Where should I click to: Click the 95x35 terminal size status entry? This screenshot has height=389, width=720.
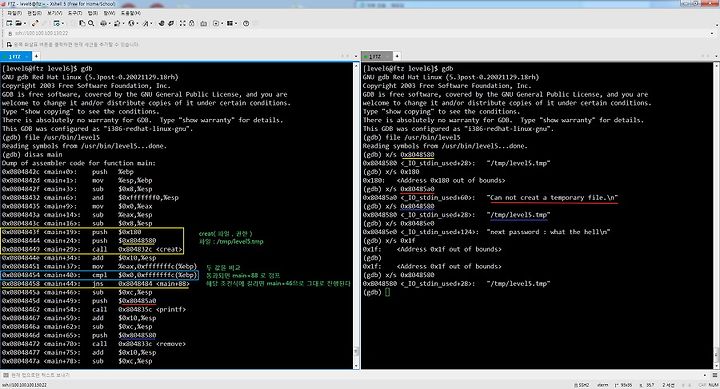624,385
